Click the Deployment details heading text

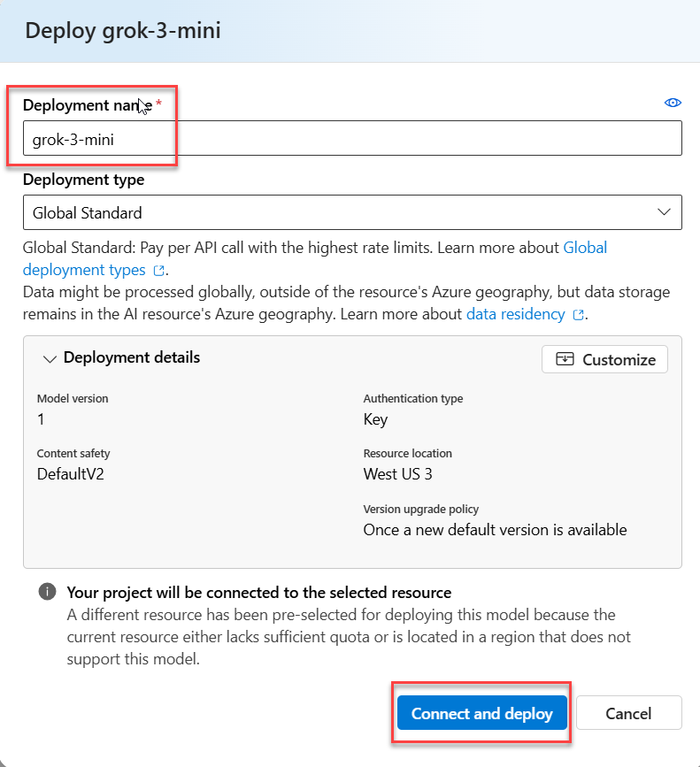[x=132, y=357]
